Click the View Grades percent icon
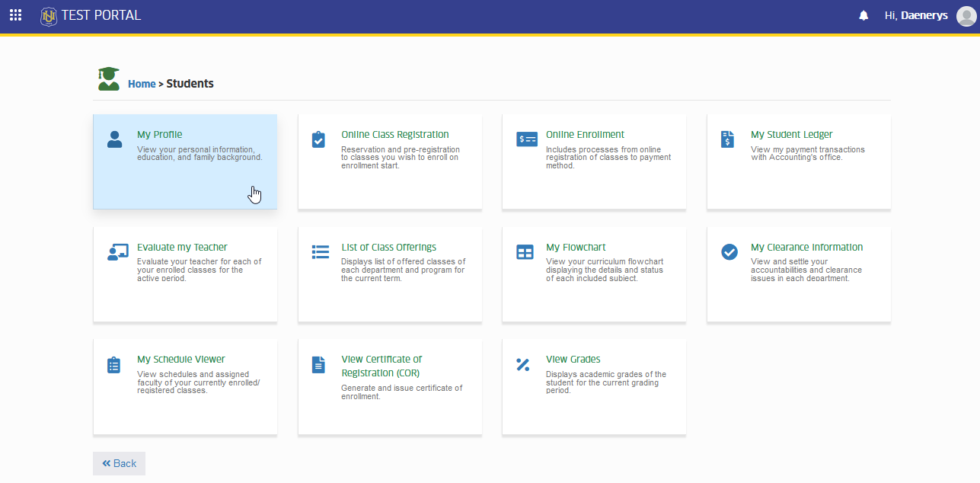The height and width of the screenshot is (483, 980). (522, 365)
